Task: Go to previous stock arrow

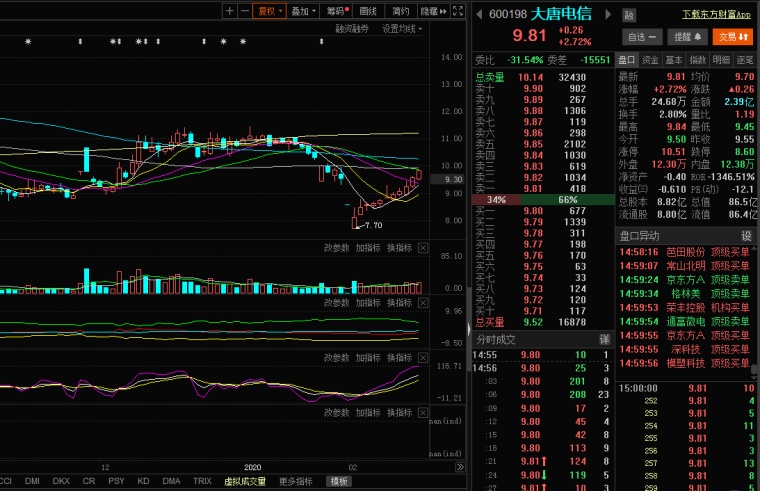Action: [479, 14]
